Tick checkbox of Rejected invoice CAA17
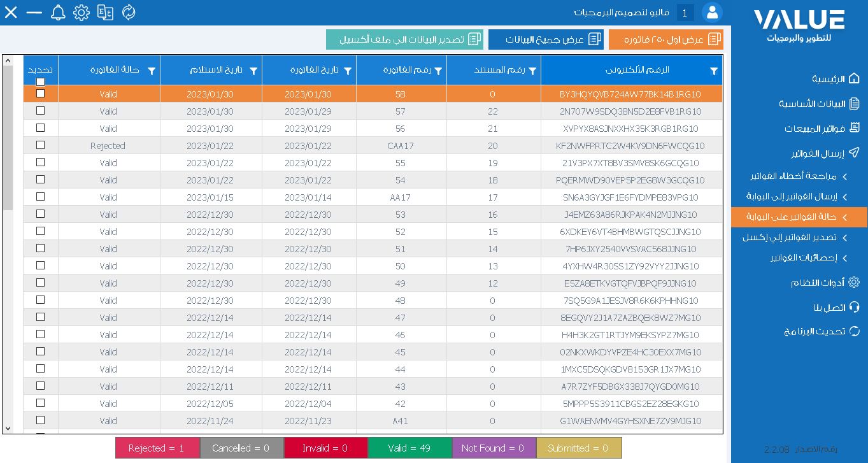This screenshot has width=868, height=463. pos(41,145)
